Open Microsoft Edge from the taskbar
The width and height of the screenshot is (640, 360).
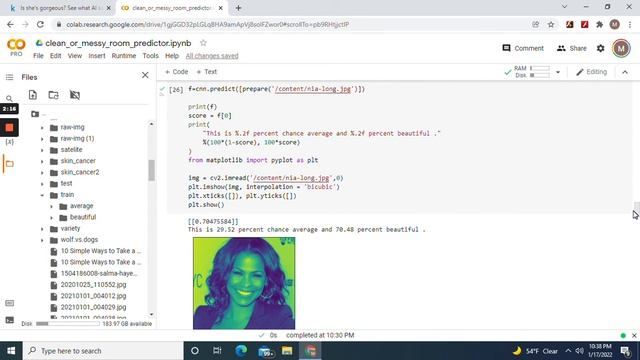(x=241, y=351)
